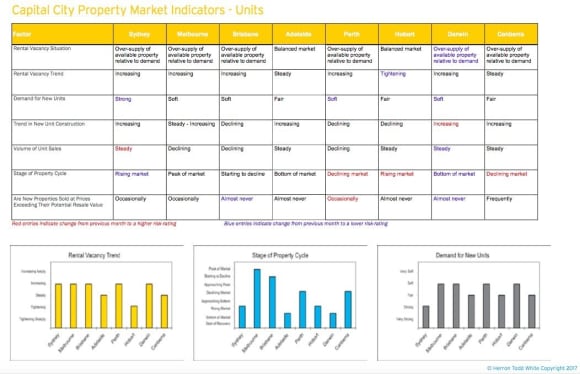580x374 pixels.
Task: Click the 'Trend in New Unit Construction' row label
Action: point(49,124)
